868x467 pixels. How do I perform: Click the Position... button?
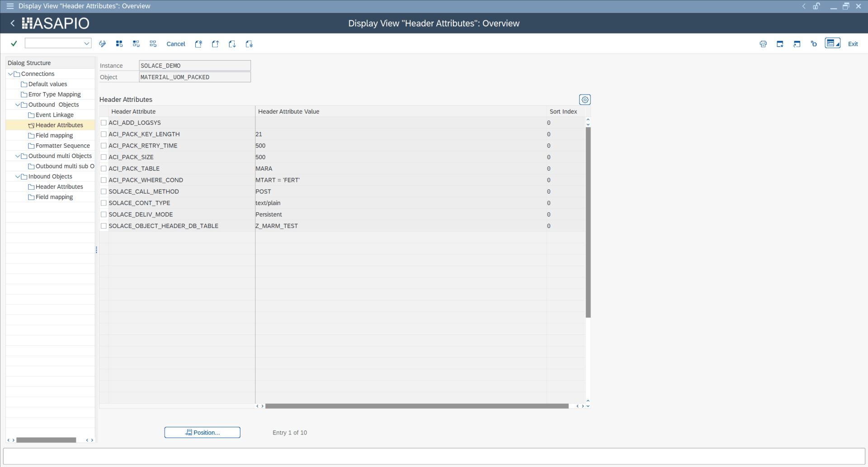[x=202, y=433]
